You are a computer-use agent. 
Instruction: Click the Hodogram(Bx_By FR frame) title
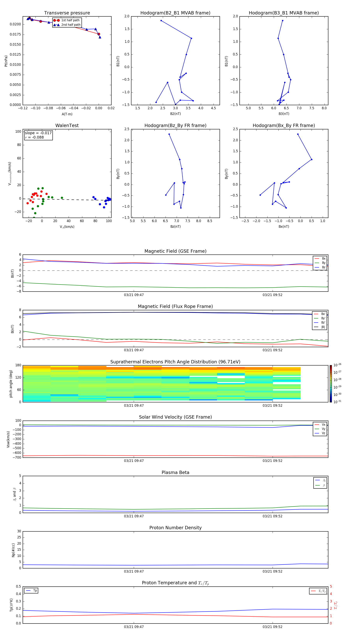point(284,125)
